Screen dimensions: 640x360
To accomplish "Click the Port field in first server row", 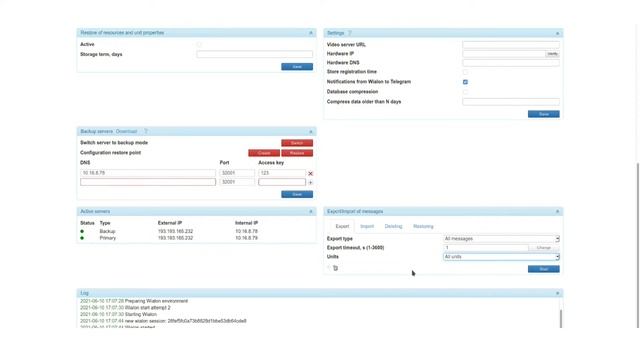I will [237, 173].
